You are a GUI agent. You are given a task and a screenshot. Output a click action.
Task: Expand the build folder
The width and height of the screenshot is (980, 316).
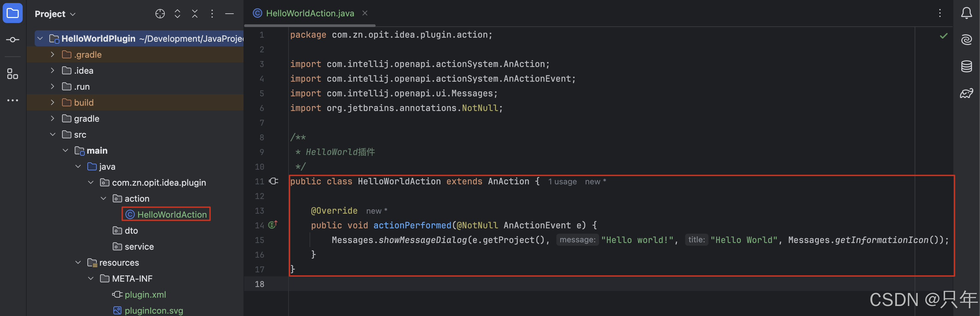tap(52, 103)
